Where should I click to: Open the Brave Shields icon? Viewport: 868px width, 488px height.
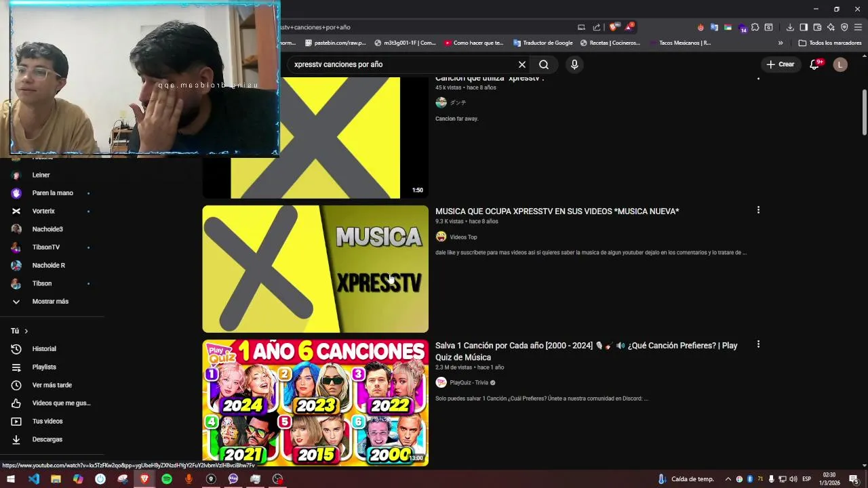pos(614,27)
